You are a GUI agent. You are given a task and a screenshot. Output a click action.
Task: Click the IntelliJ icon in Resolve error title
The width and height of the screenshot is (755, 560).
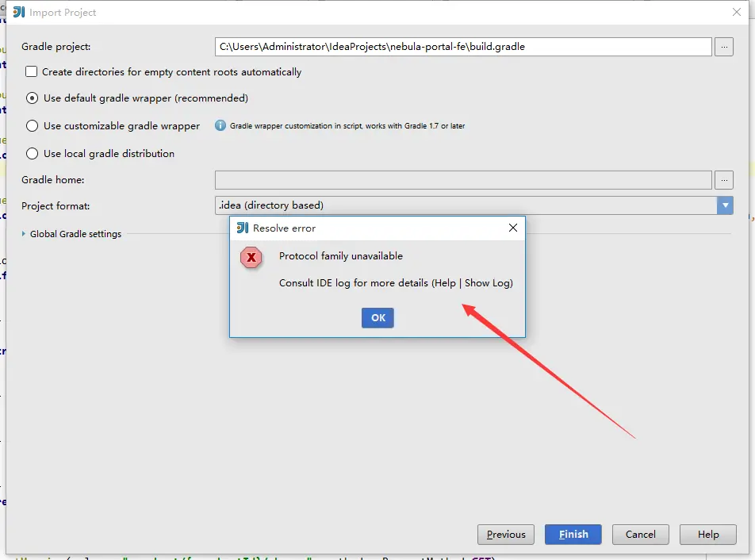click(x=243, y=228)
